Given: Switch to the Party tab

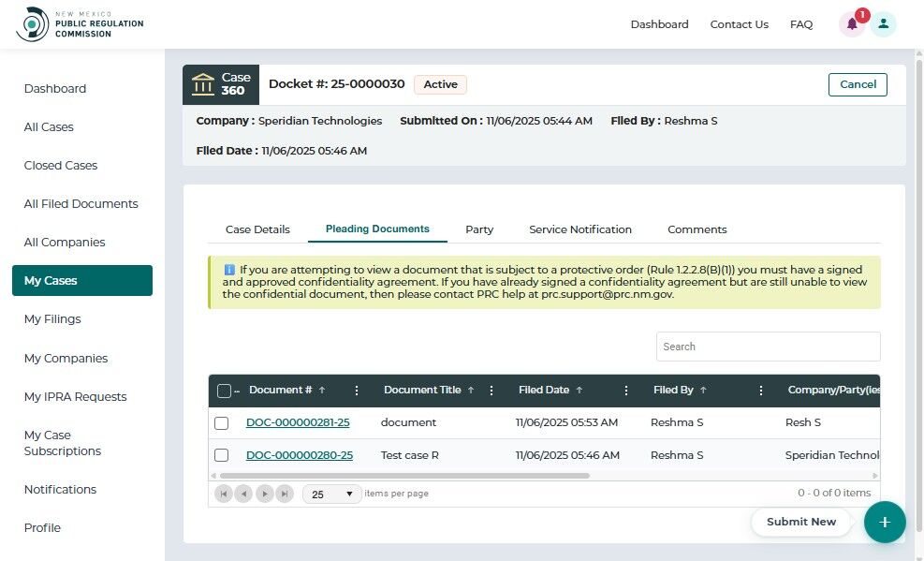Looking at the screenshot, I should click(479, 229).
